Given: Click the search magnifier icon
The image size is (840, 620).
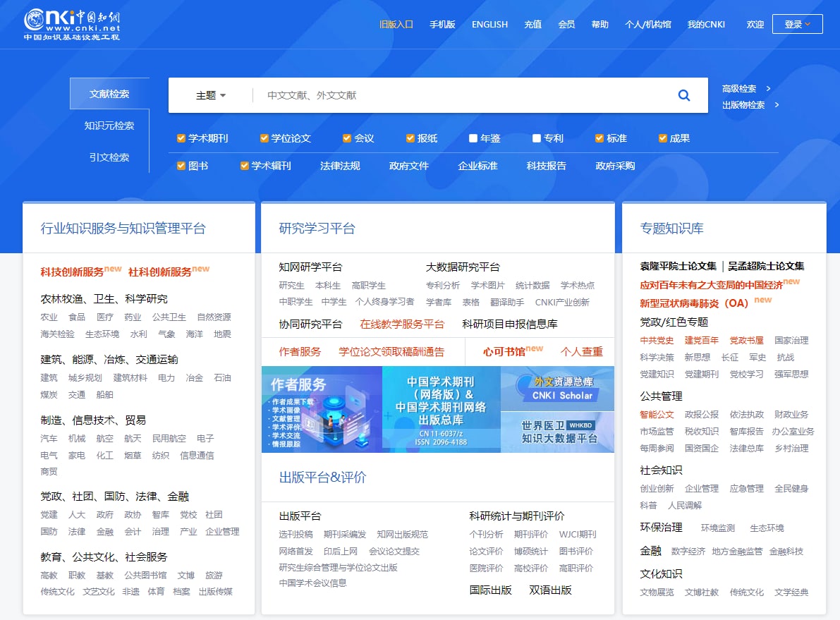Looking at the screenshot, I should (x=683, y=95).
